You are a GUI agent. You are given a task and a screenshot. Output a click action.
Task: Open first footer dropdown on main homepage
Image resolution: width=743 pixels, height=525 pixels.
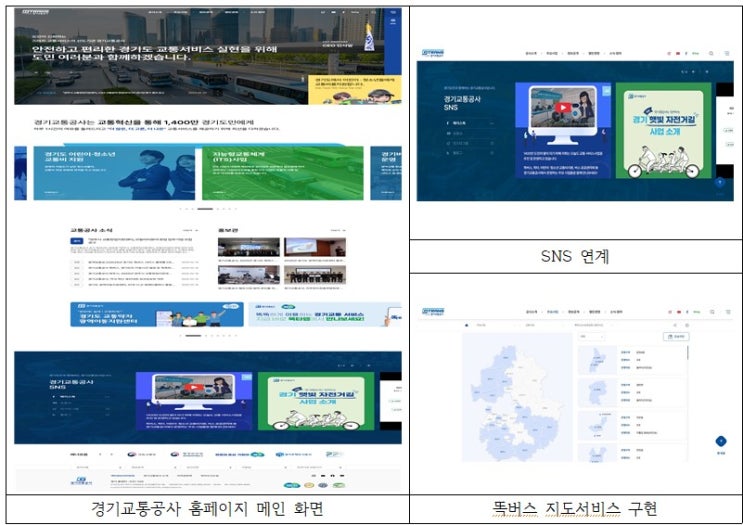click(x=99, y=467)
